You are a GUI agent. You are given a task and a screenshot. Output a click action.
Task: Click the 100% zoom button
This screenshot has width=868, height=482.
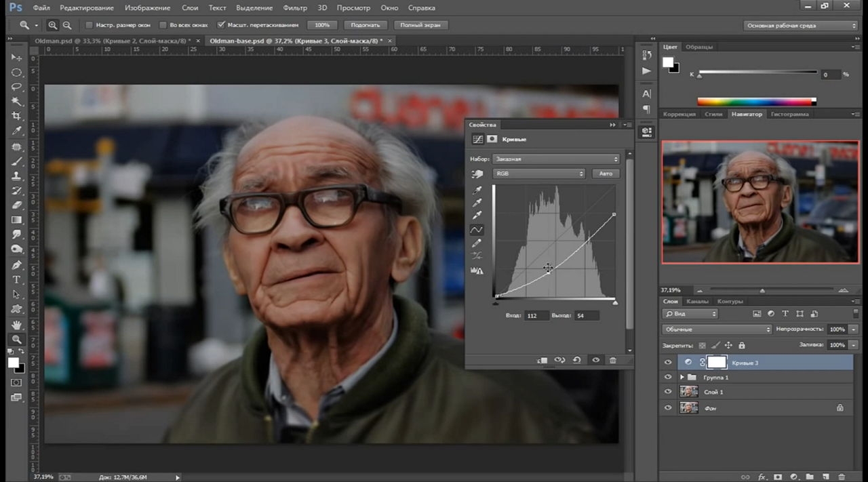(x=322, y=25)
